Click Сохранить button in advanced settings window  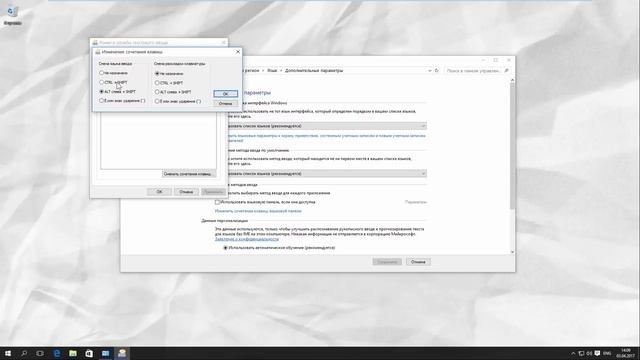[x=387, y=262]
